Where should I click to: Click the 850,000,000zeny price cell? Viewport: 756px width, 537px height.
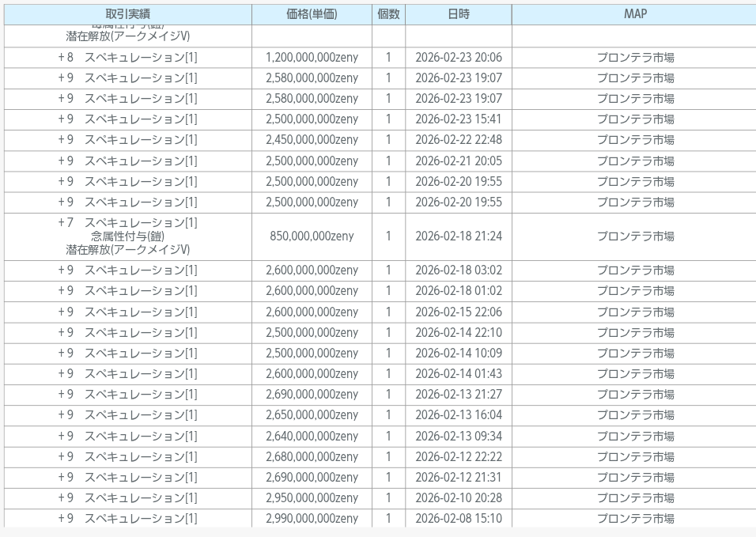[312, 236]
